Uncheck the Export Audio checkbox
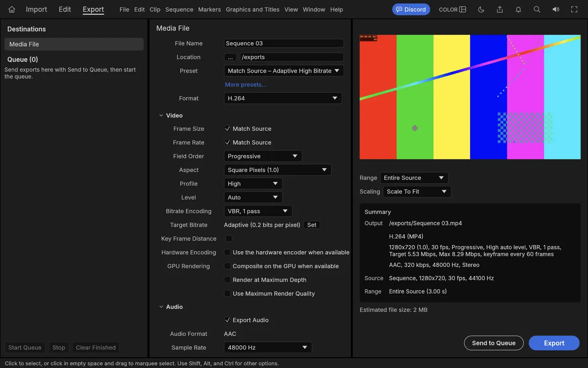 pyautogui.click(x=227, y=320)
